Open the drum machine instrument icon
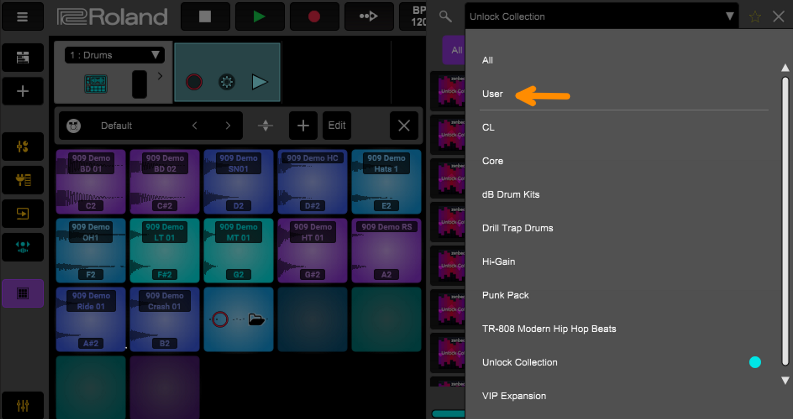 click(x=96, y=84)
